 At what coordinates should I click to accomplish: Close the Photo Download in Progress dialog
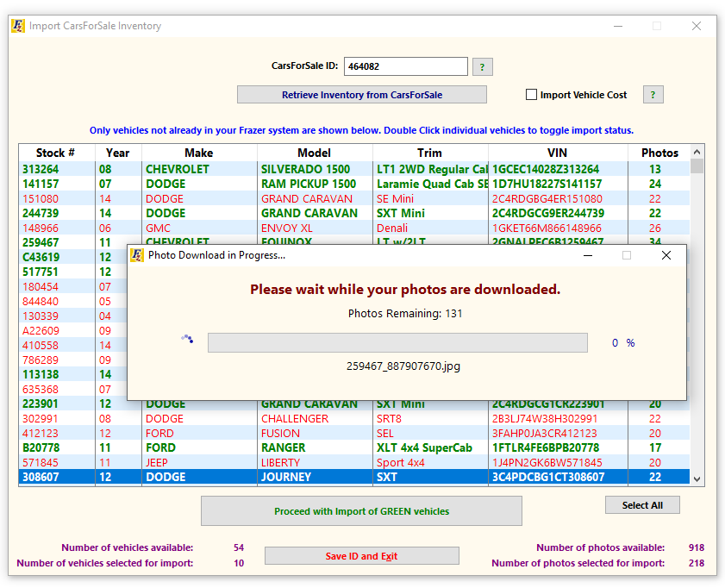click(x=666, y=255)
